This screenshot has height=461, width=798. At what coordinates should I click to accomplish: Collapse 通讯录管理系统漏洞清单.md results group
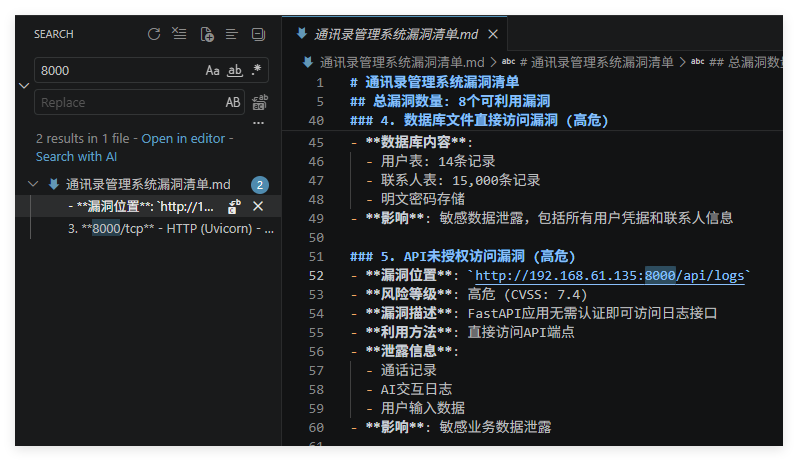[x=33, y=184]
